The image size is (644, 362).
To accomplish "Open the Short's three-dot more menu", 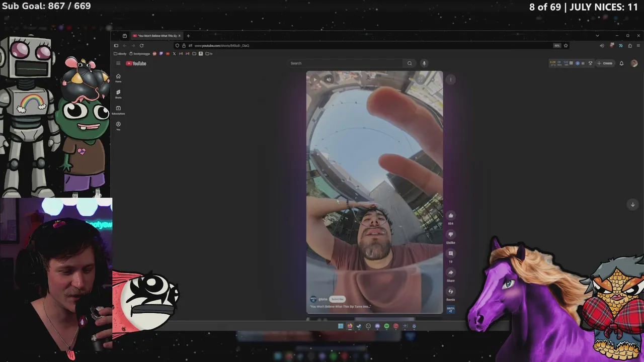I will (451, 79).
